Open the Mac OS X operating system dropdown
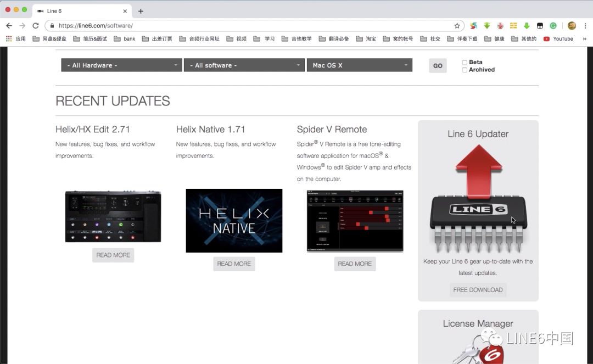This screenshot has height=364, width=593. pos(359,65)
